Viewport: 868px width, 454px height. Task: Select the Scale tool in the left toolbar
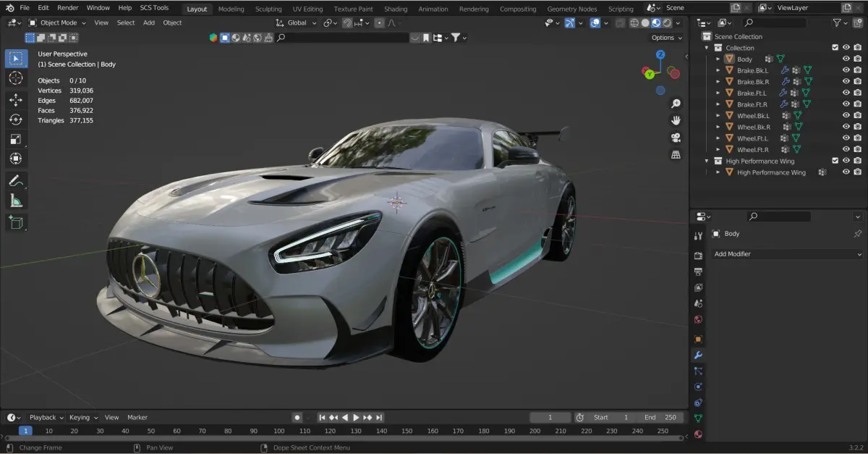pos(16,139)
